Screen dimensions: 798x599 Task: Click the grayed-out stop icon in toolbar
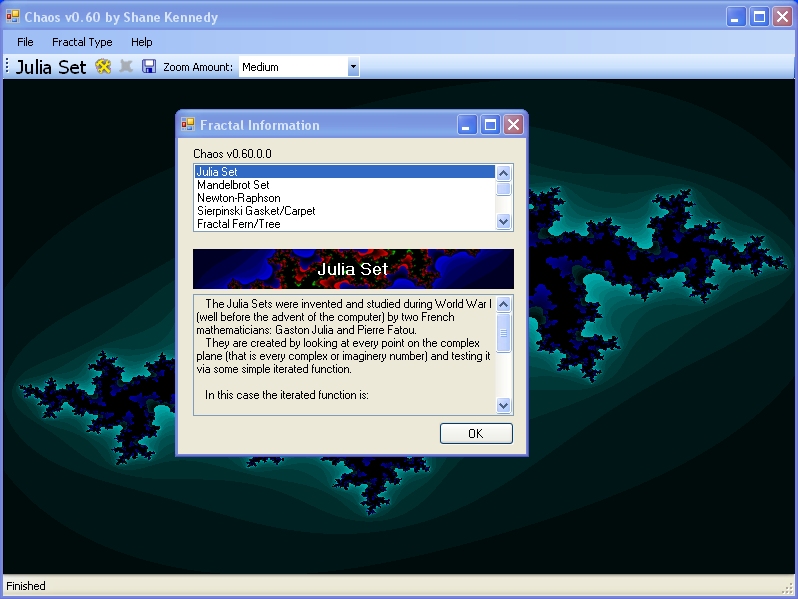point(126,66)
